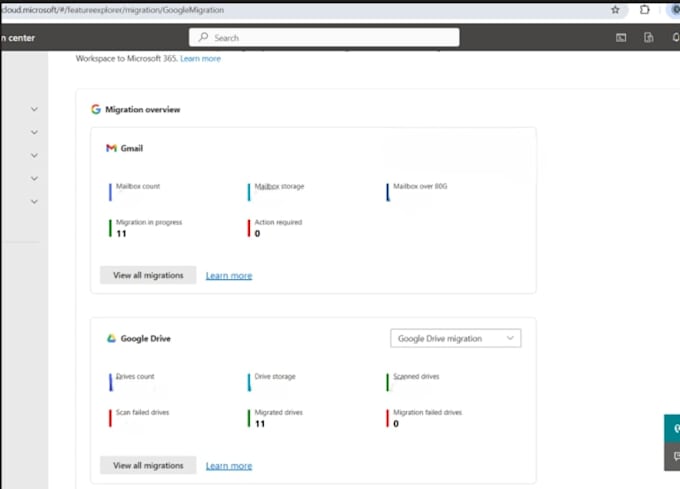
Task: Open the browser extensions puzzle icon
Action: 644,10
